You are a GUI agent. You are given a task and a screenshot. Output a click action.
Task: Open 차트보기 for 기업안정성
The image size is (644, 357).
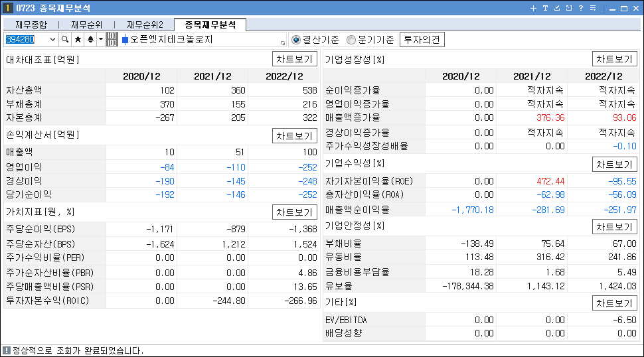pos(614,227)
